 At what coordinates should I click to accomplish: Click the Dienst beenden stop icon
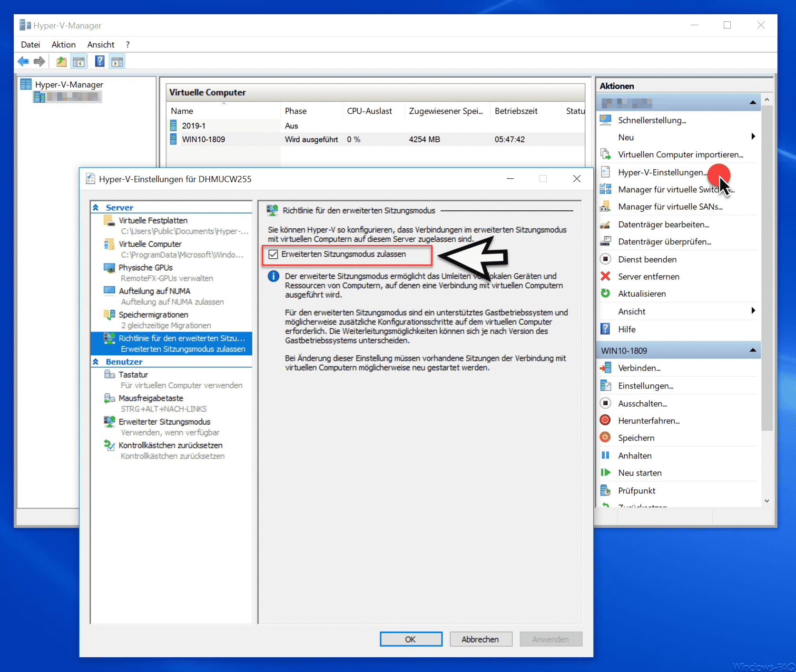(606, 259)
